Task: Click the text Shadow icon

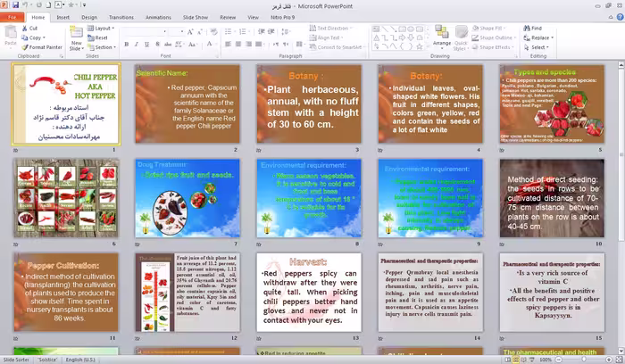Action: click(157, 45)
